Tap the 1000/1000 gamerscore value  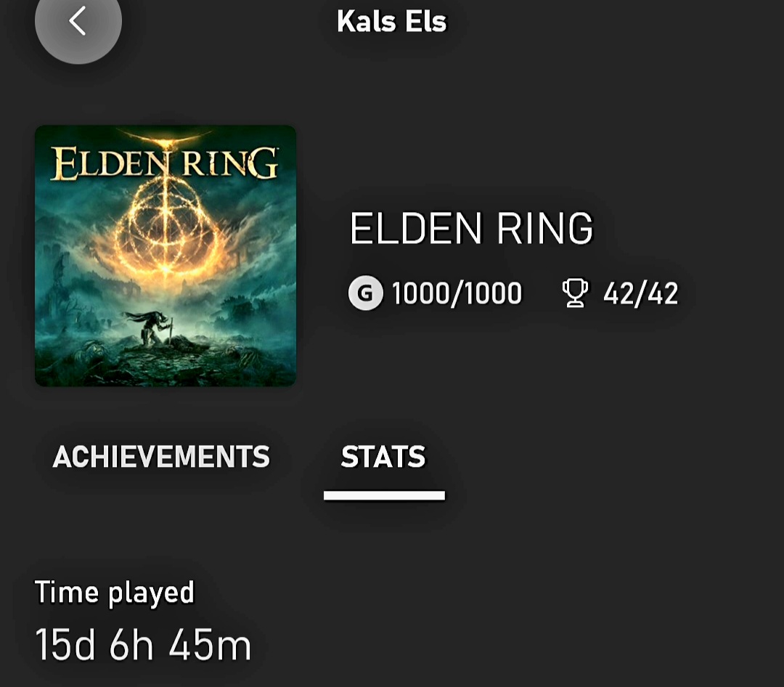tap(457, 293)
